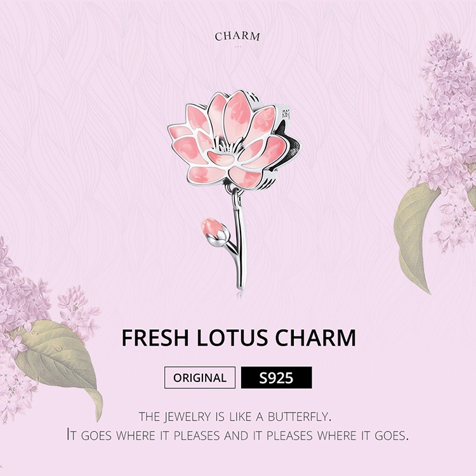
Task: Click the tallest top petal of lotus
Action: tap(238, 112)
